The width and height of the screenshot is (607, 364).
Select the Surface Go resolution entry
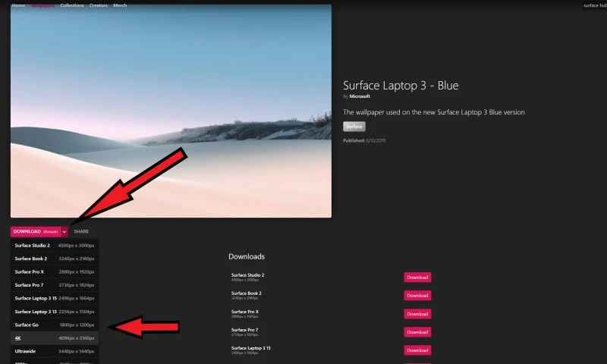(55, 325)
